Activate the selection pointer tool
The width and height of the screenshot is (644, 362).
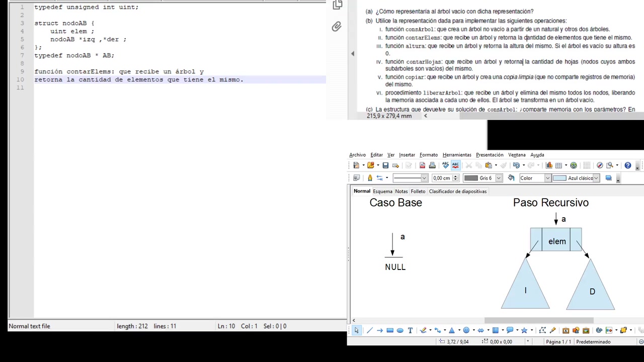[x=356, y=330]
